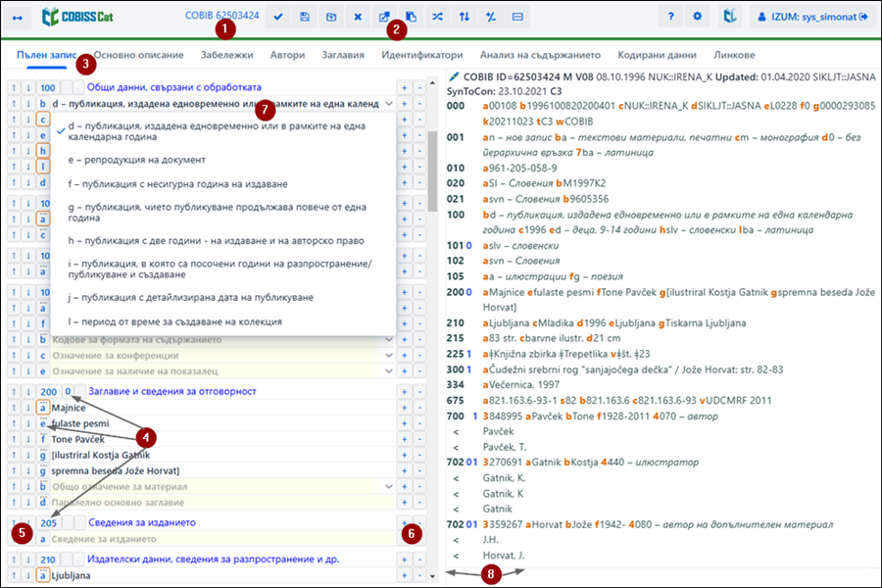Expand Общо означение за материал dropdown
The height and width of the screenshot is (588, 882).
(x=389, y=486)
